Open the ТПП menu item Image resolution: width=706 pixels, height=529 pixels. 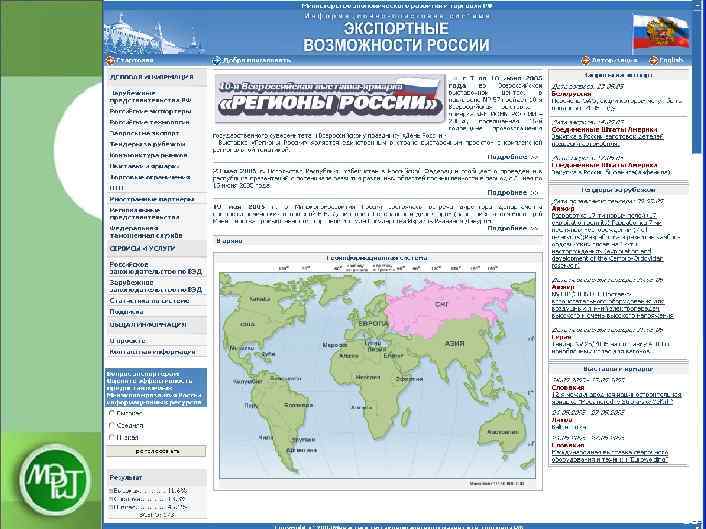point(116,188)
